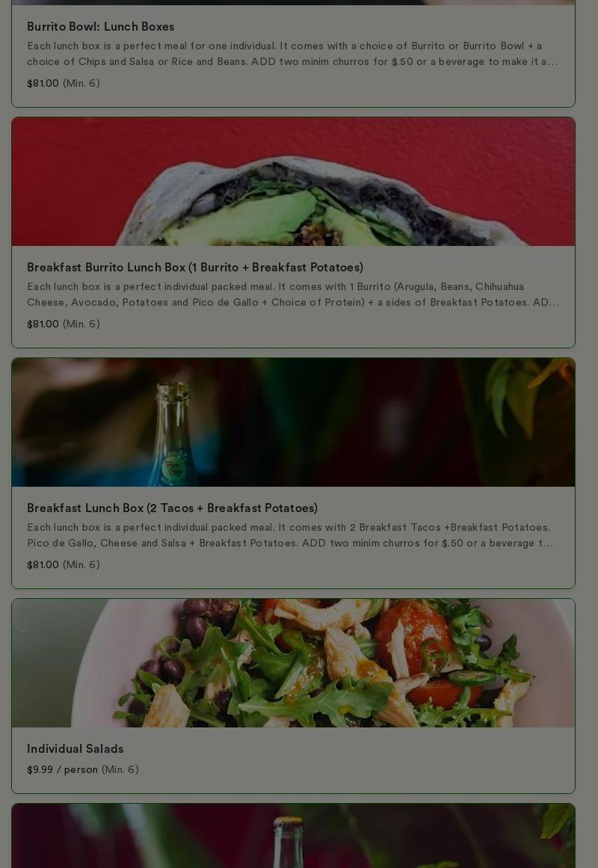Open Breakfast Burrito Lunch Box title

click(195, 268)
